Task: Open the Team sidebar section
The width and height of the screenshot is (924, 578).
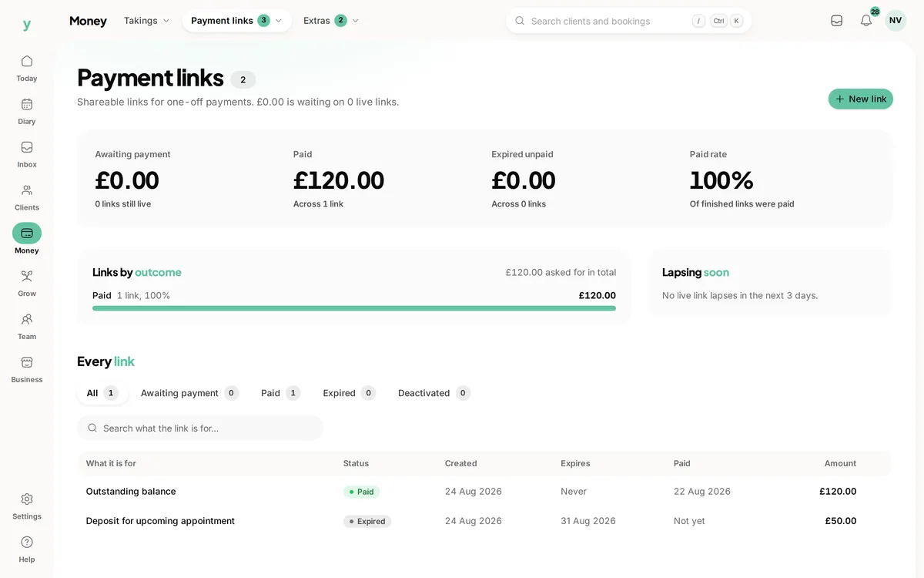Action: pyautogui.click(x=27, y=327)
